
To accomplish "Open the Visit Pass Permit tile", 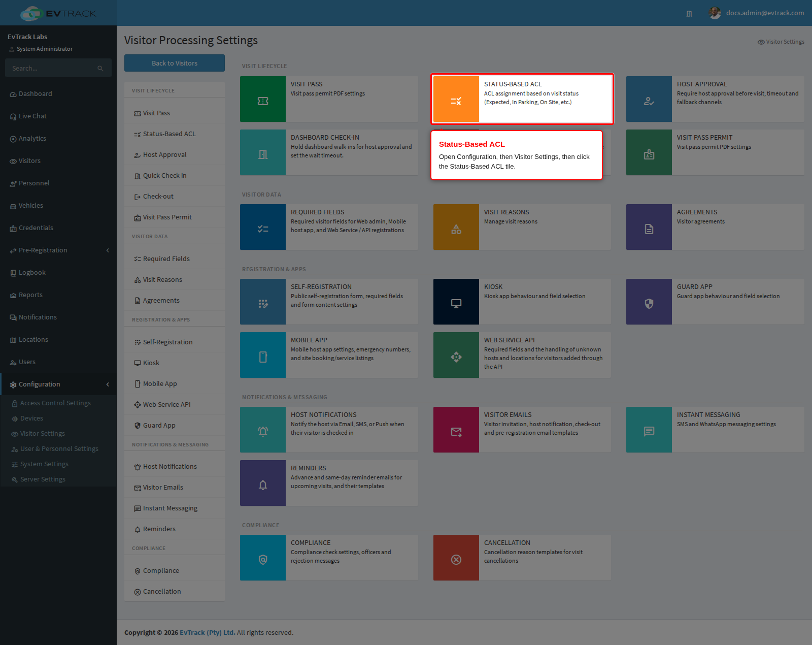I will point(715,152).
